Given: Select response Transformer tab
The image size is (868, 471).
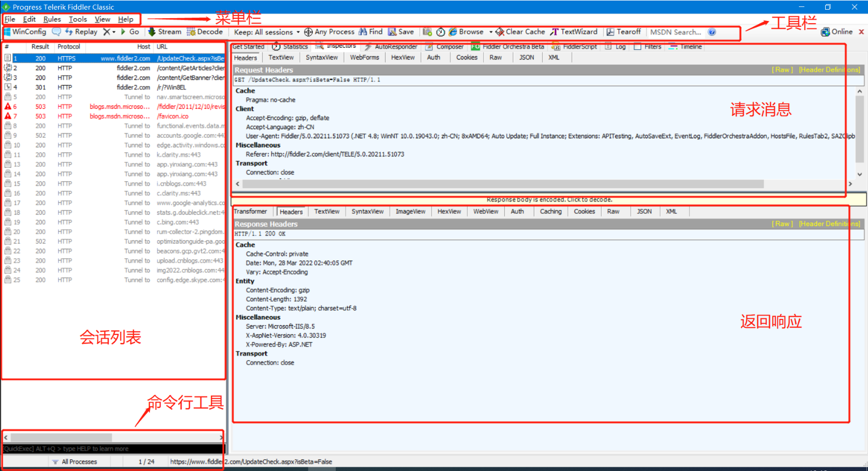Looking at the screenshot, I should pos(250,212).
